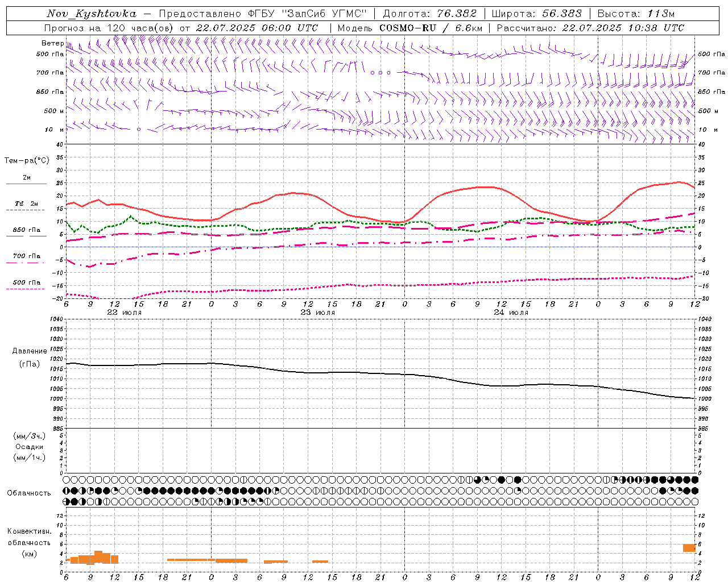The image size is (728, 582).
Task: Click the model name COSMO-RU / 6.6км
Action: [431, 27]
